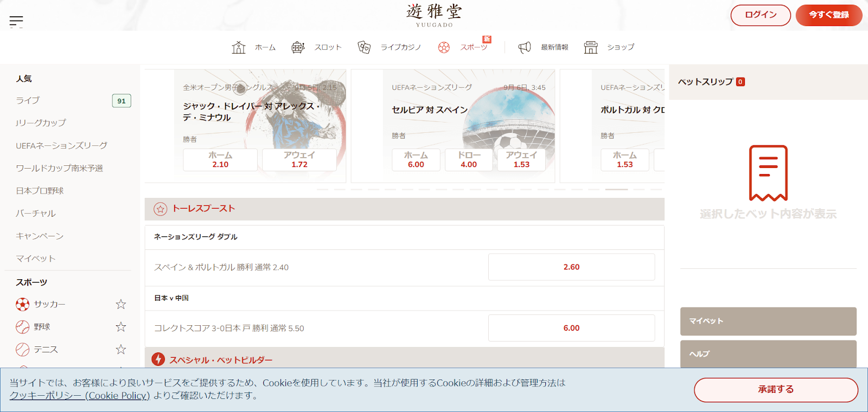Open the ホーム navigation tab
Viewport: 868px width, 412px height.
click(265, 47)
